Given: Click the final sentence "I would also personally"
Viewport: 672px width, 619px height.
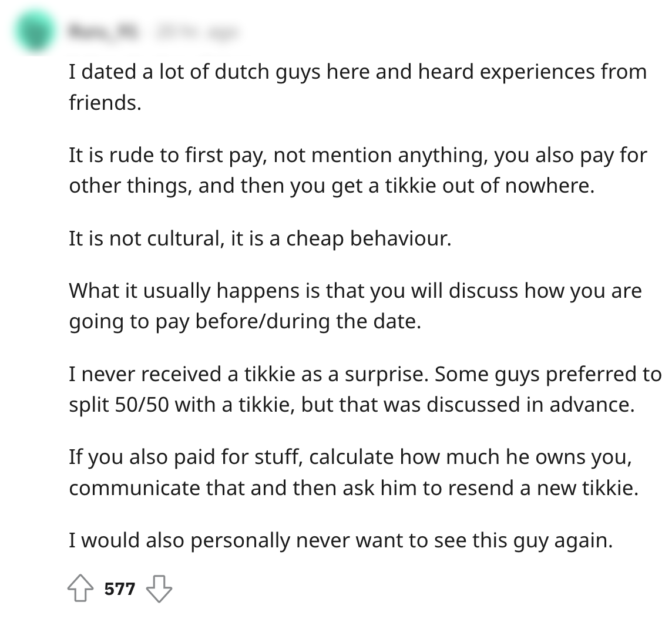Looking at the screenshot, I should [340, 540].
